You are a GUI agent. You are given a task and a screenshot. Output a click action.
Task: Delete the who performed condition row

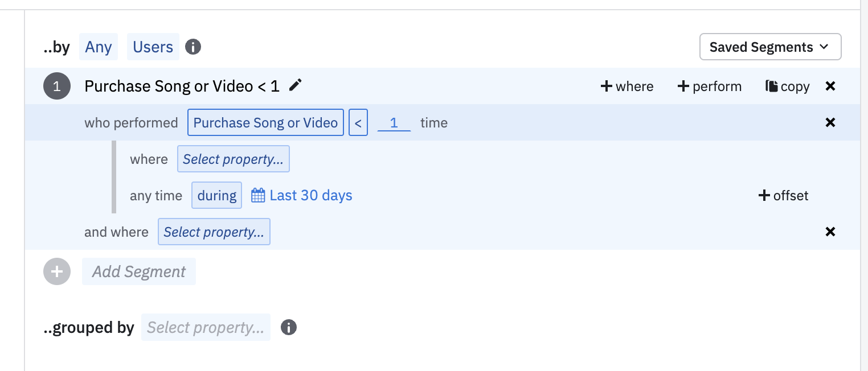point(830,123)
